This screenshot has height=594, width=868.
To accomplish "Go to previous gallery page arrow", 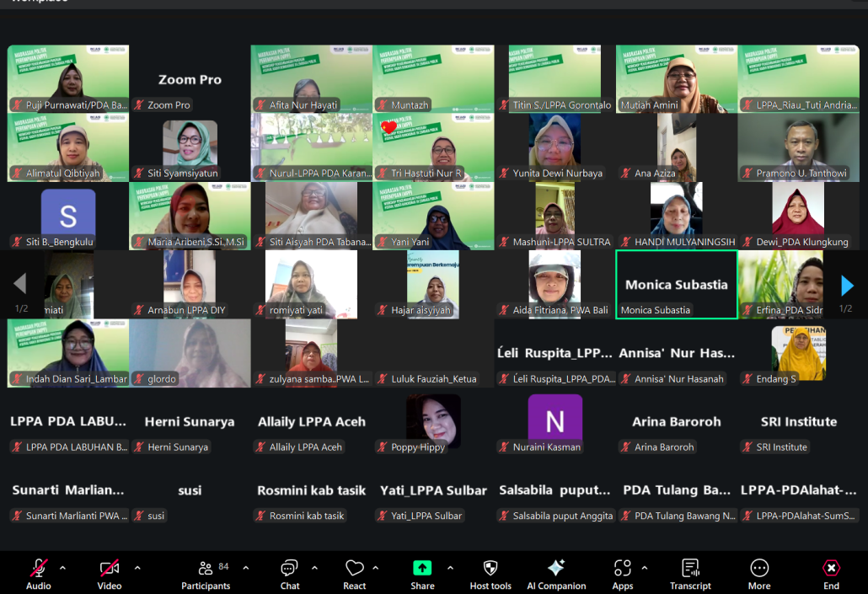I will click(x=19, y=284).
